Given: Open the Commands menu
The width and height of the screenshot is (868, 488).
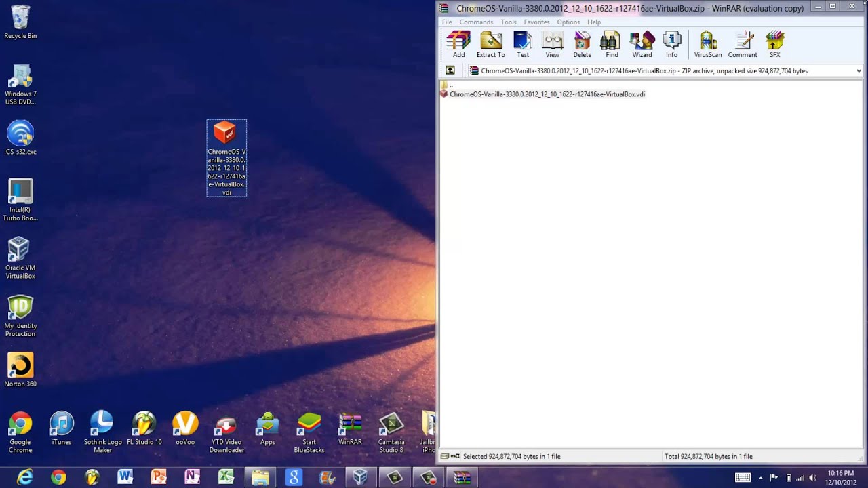Looking at the screenshot, I should [476, 22].
